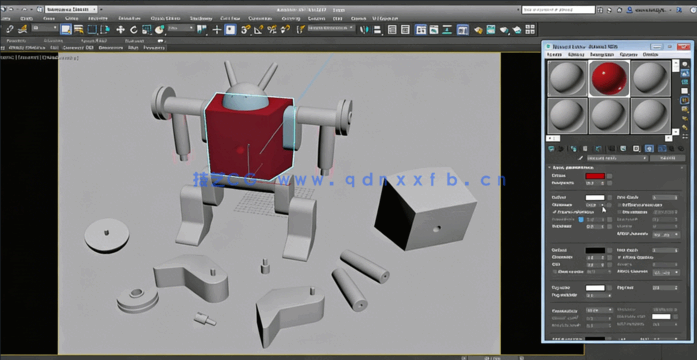The width and height of the screenshot is (697, 360).
Task: Toggle Dim distance checkbox in Reflect section
Action: [x=620, y=212]
